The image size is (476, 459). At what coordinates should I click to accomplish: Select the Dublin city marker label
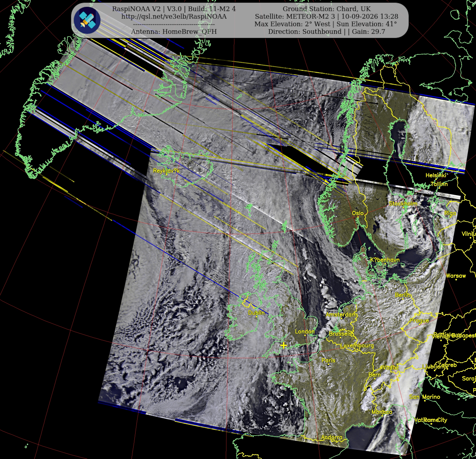(x=256, y=313)
